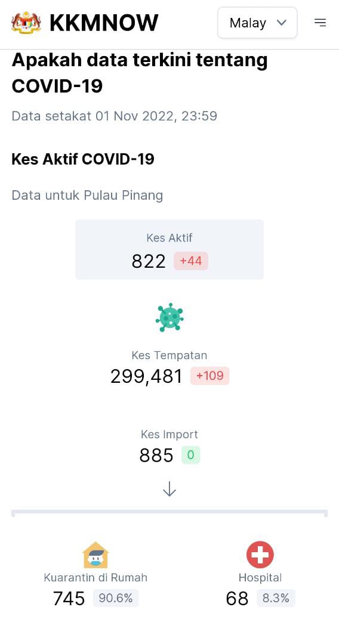Image resolution: width=339 pixels, height=644 pixels.
Task: Click the red hospital cross icon
Action: click(x=260, y=555)
